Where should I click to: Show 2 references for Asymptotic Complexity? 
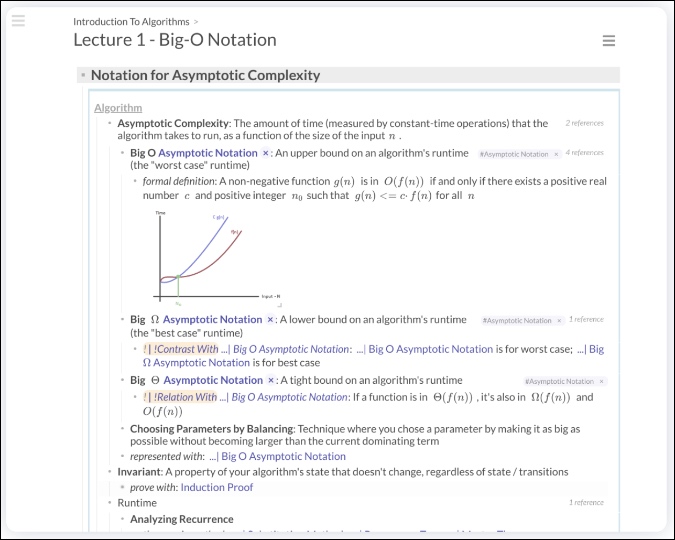click(x=584, y=123)
